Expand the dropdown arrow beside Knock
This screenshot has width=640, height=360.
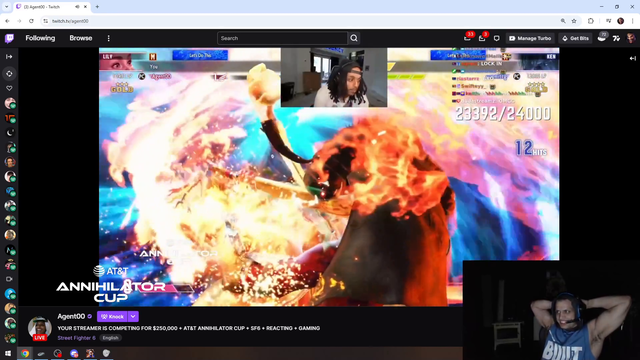tap(133, 316)
